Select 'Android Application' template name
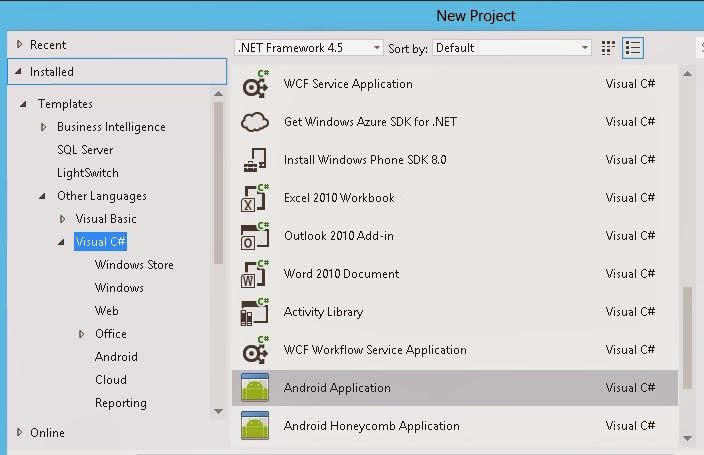Viewport: 704px width, 455px height. pos(337,388)
